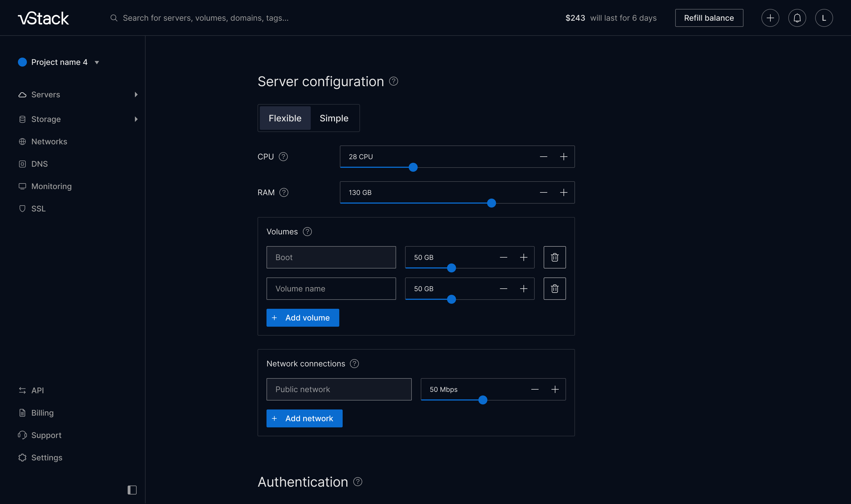Viewport: 851px width, 504px height.
Task: Click the Refill balance button
Action: 709,18
